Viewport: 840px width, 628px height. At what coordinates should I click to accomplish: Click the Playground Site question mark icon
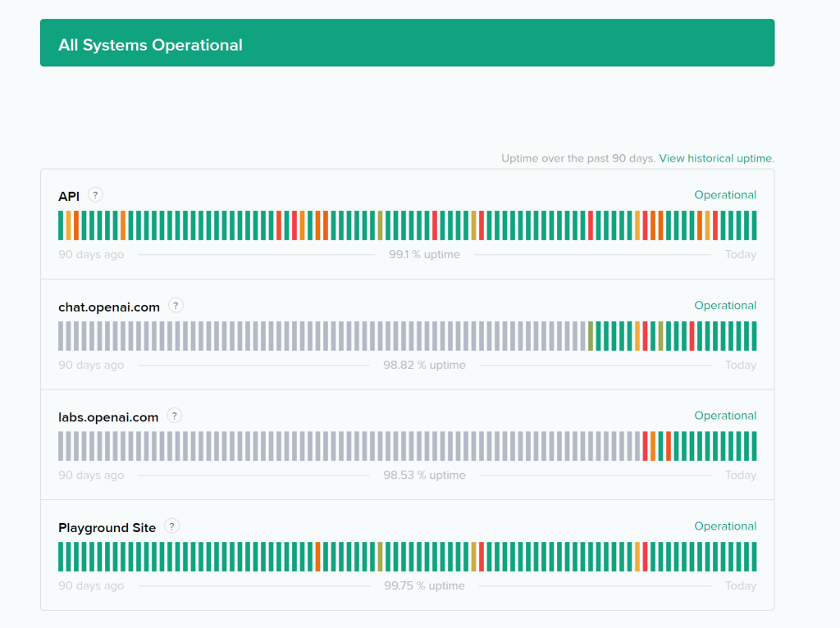click(x=172, y=526)
